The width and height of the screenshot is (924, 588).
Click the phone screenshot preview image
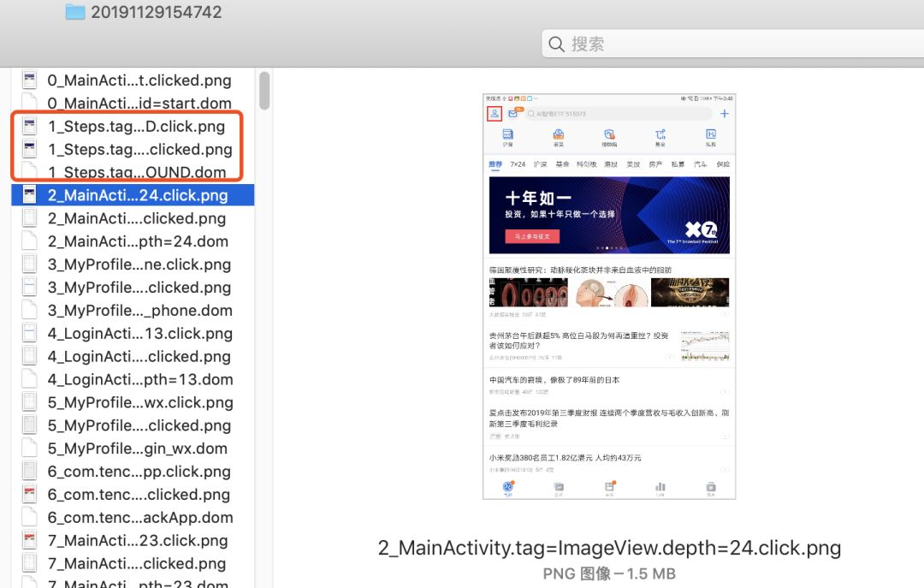click(x=609, y=297)
